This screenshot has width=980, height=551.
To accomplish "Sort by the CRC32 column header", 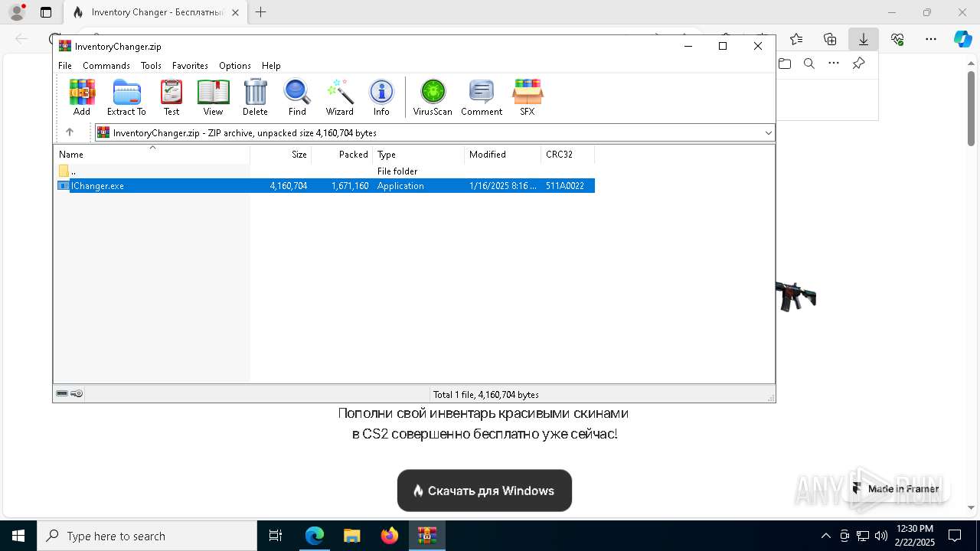I will 567,155.
